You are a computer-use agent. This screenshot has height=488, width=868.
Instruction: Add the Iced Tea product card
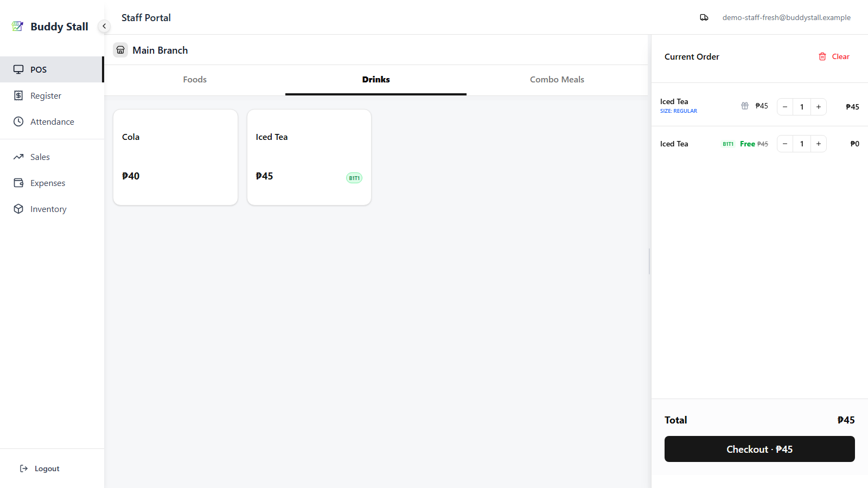309,157
